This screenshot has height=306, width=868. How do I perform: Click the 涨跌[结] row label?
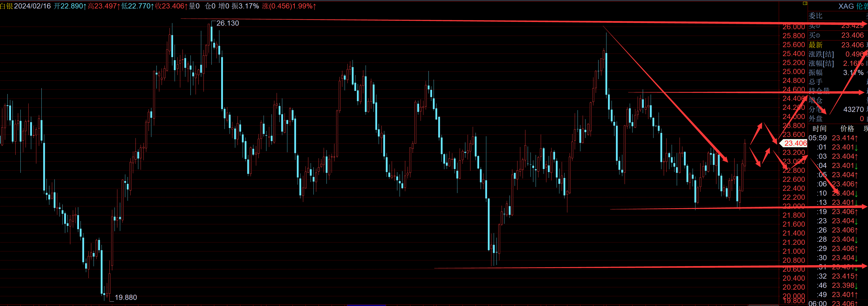click(821, 54)
